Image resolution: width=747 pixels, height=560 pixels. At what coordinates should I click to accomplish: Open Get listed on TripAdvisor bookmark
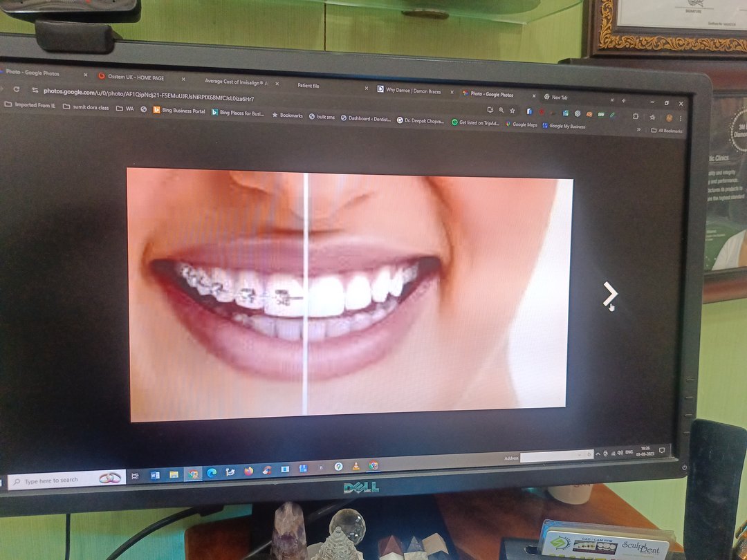(x=475, y=122)
